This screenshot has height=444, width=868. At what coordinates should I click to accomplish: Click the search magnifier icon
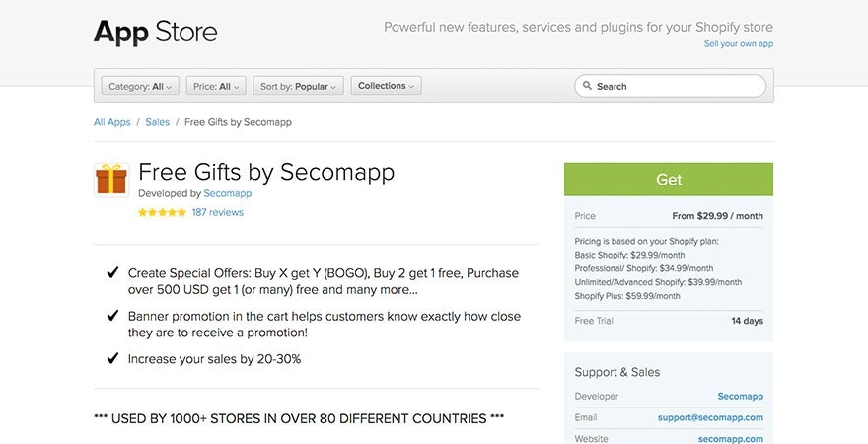click(x=587, y=86)
